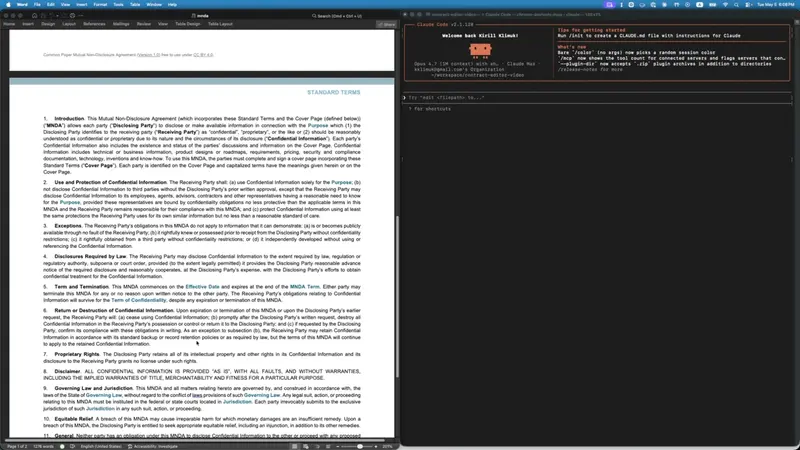Select Draft view icon in status bar
Viewport: 800px width, 450px height.
(x=328, y=446)
